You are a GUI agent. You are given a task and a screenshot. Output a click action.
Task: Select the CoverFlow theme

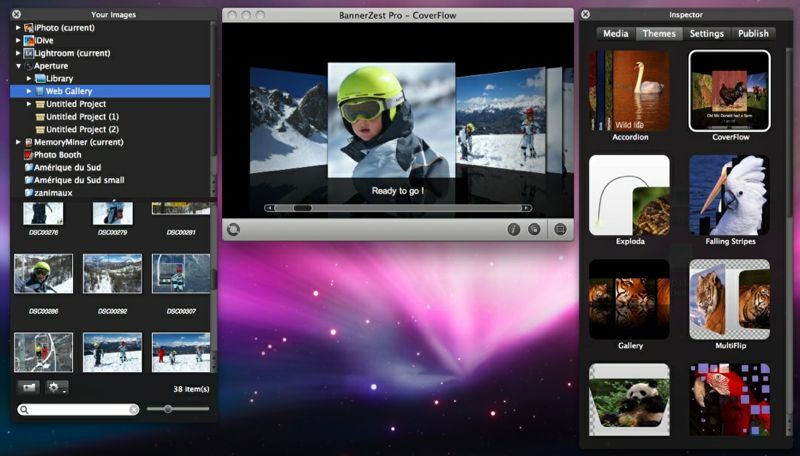coord(730,91)
